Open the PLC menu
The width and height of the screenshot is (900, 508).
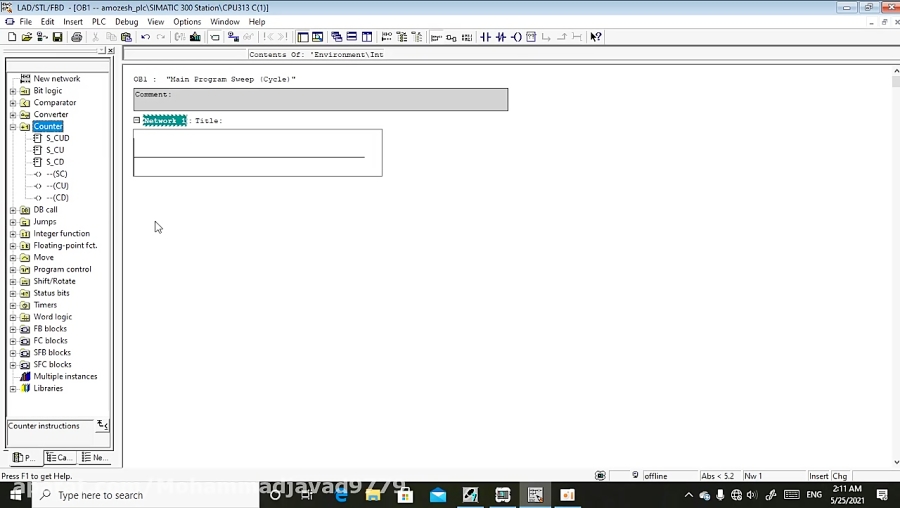tap(98, 21)
